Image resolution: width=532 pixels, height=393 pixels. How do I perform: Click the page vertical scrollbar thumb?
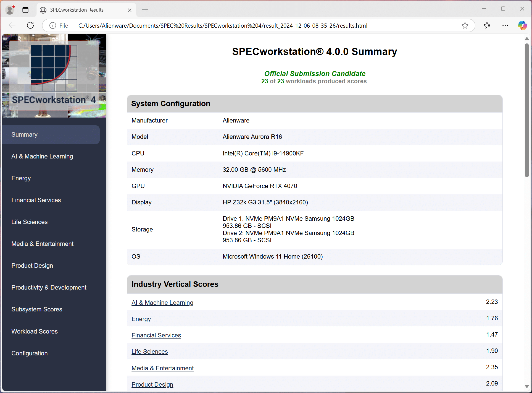(x=527, y=110)
